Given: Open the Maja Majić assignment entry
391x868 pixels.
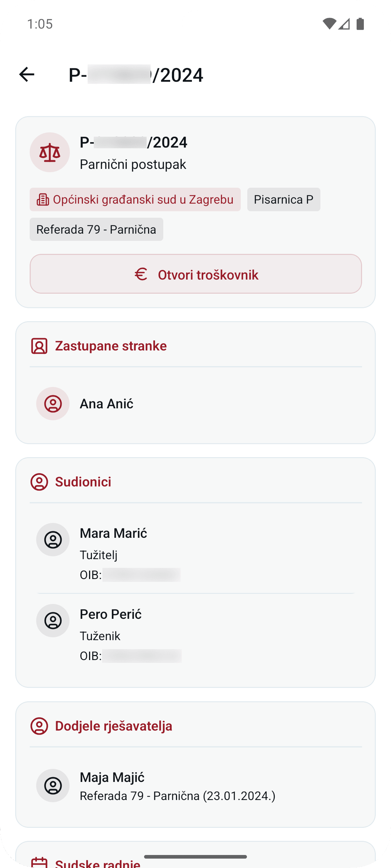Looking at the screenshot, I should [x=196, y=786].
